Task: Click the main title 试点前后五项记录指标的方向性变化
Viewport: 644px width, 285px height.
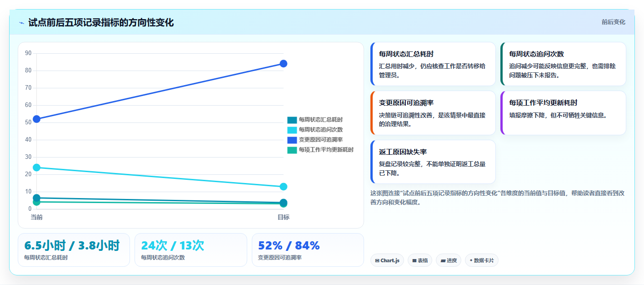Action: click(101, 22)
